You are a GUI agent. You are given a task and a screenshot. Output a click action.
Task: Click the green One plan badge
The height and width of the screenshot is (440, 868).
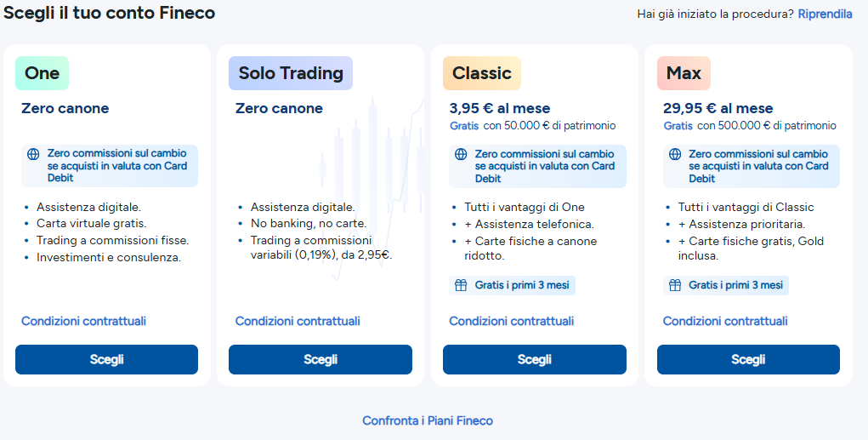[42, 73]
